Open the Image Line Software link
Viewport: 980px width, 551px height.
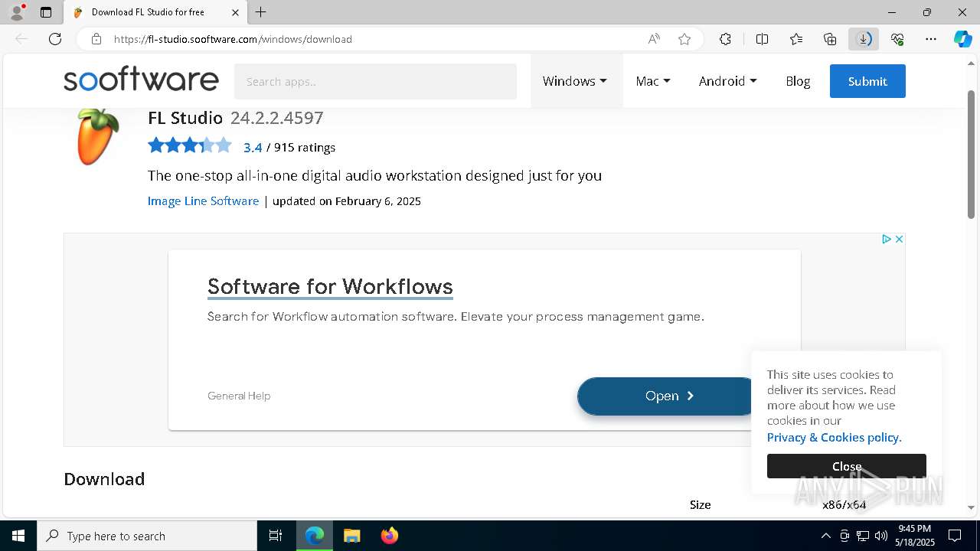pos(203,201)
